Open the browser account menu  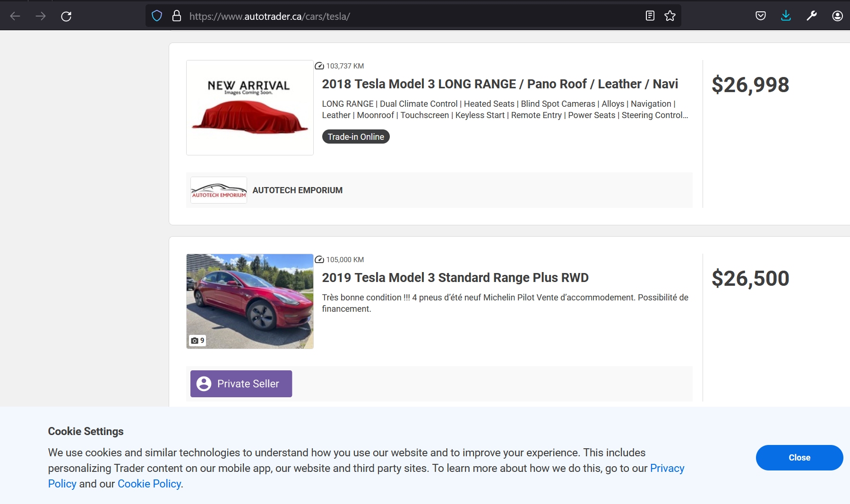[x=837, y=16]
